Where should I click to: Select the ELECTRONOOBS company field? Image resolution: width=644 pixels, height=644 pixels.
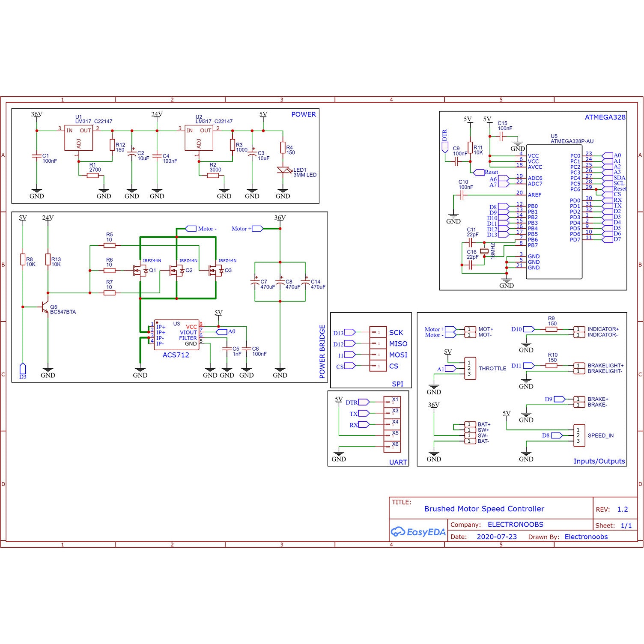[515, 525]
